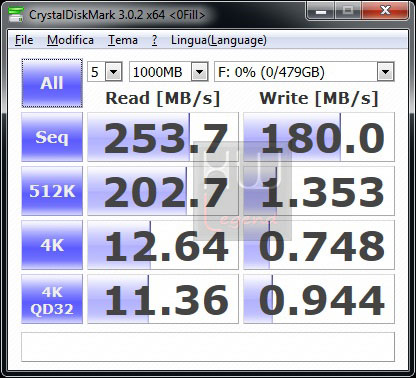Click the Write [MB/s] column header
Viewport: 416px width, 378px height.
(x=319, y=98)
